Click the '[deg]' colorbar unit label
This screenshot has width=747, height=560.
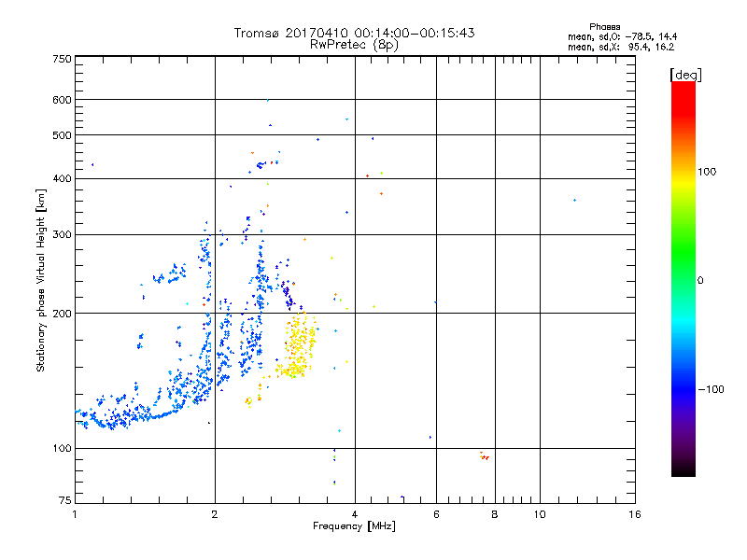coord(685,75)
